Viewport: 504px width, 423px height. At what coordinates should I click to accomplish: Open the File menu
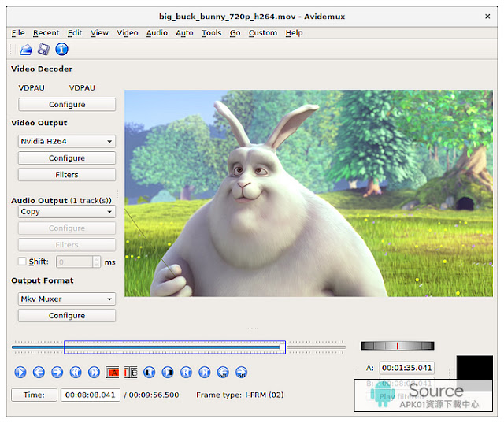click(x=18, y=33)
